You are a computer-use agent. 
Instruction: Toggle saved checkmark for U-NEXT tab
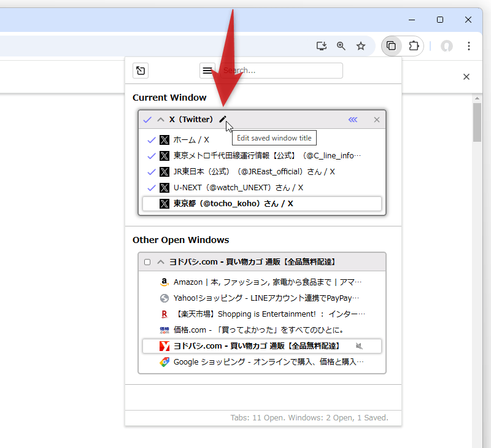click(x=152, y=188)
